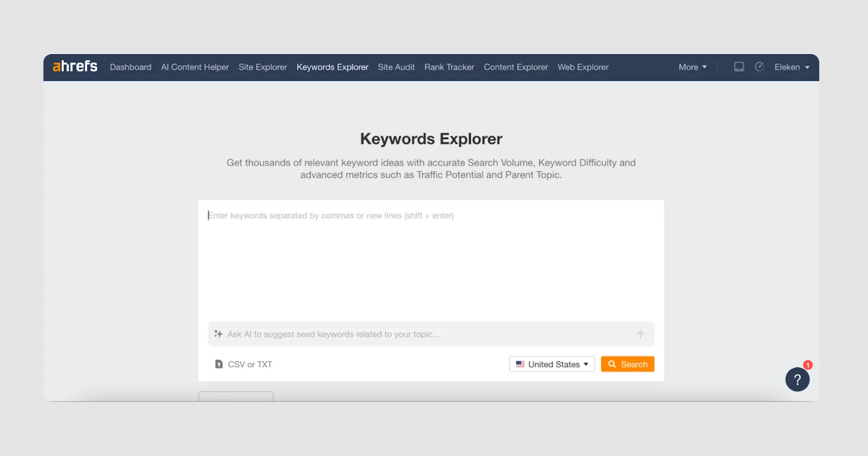Go to Web Explorer
This screenshot has height=456, width=868.
pos(583,67)
